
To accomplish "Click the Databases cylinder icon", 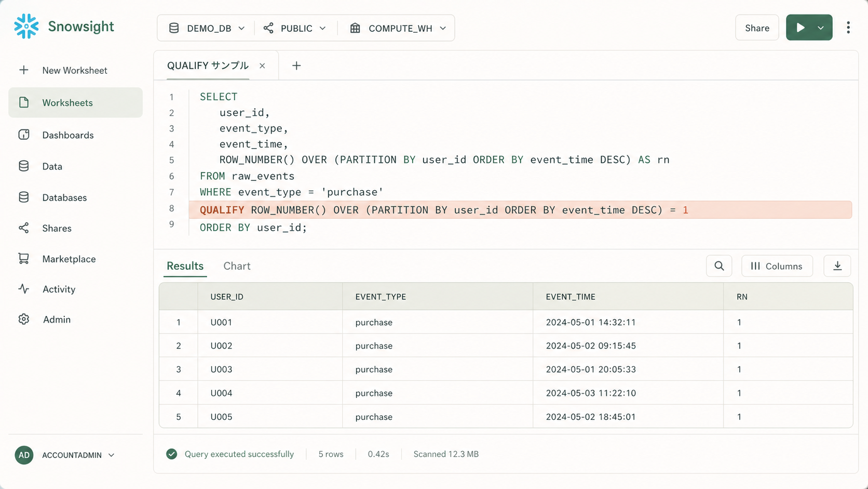I will coord(24,197).
